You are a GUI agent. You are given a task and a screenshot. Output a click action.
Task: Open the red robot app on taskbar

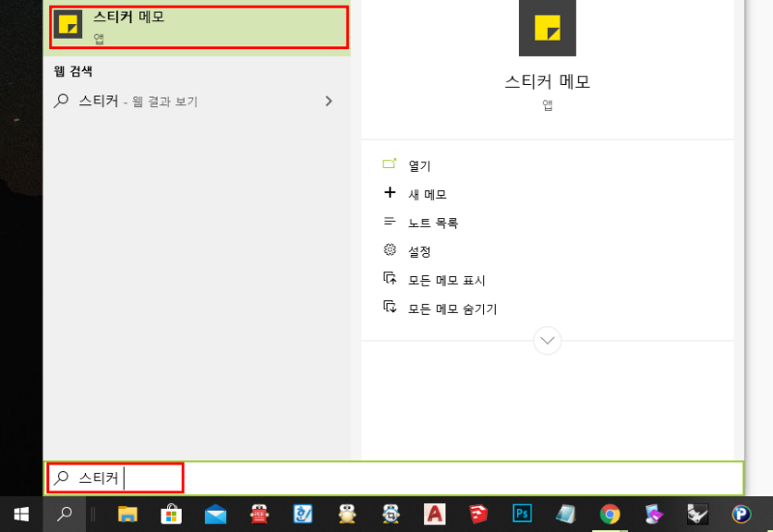[x=259, y=515]
